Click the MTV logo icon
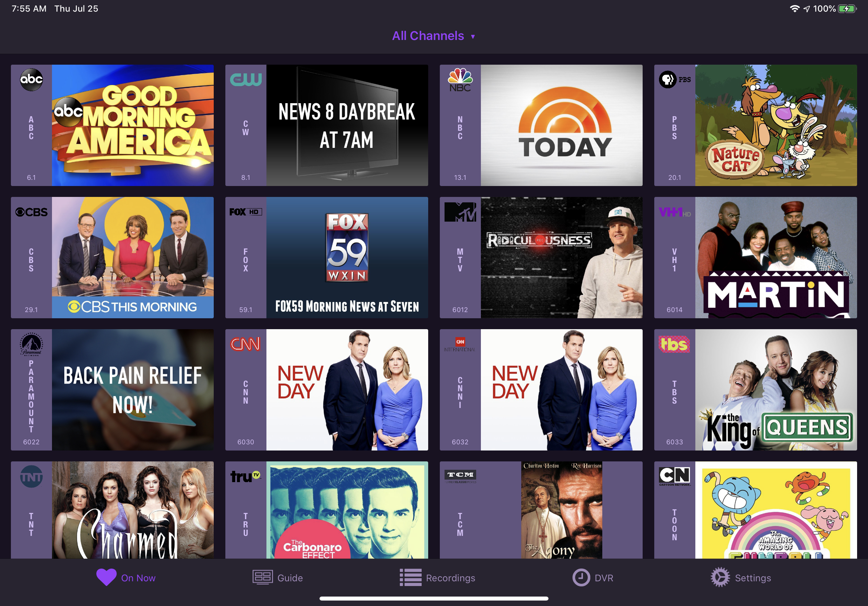 pos(460,212)
